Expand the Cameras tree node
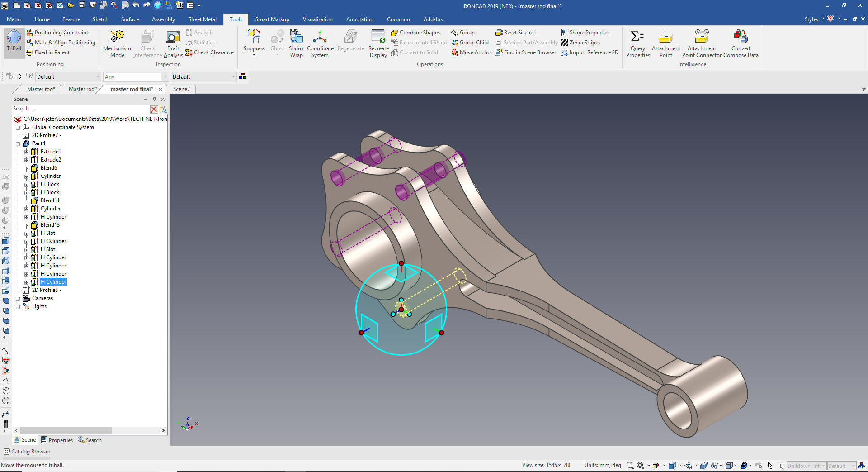The image size is (868, 472). pos(18,298)
